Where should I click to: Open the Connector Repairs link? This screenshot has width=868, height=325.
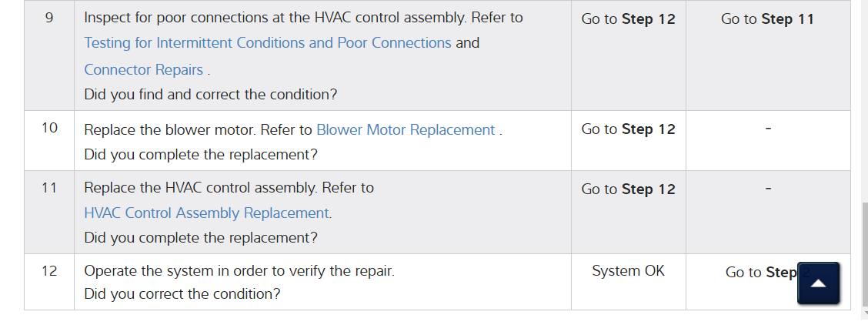point(144,69)
